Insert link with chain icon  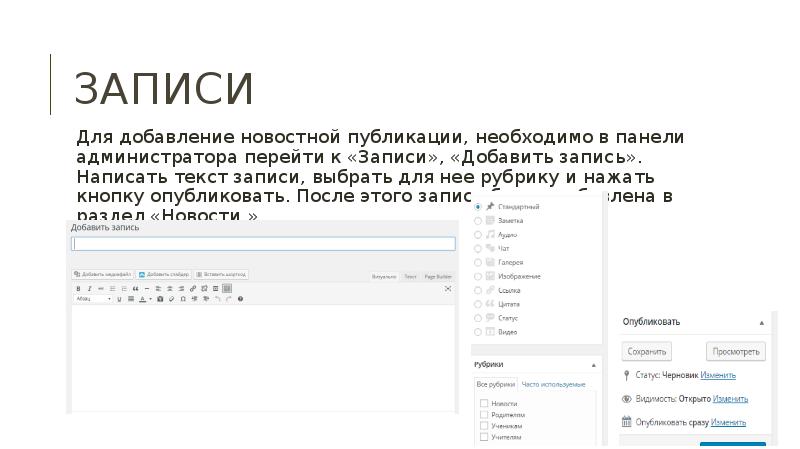pos(192,288)
